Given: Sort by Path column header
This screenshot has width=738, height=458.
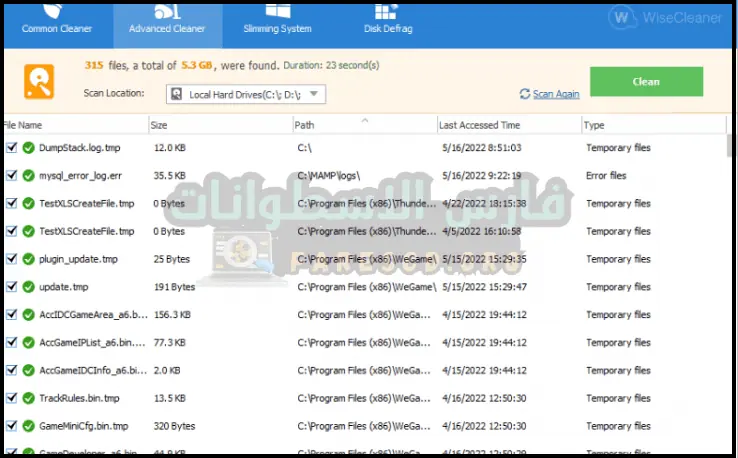Looking at the screenshot, I should tap(365, 125).
